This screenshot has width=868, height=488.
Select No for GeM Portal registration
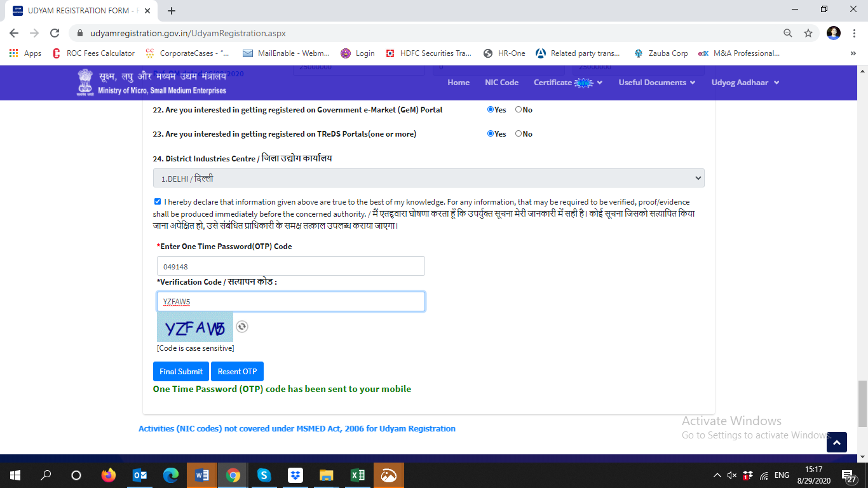(x=519, y=110)
